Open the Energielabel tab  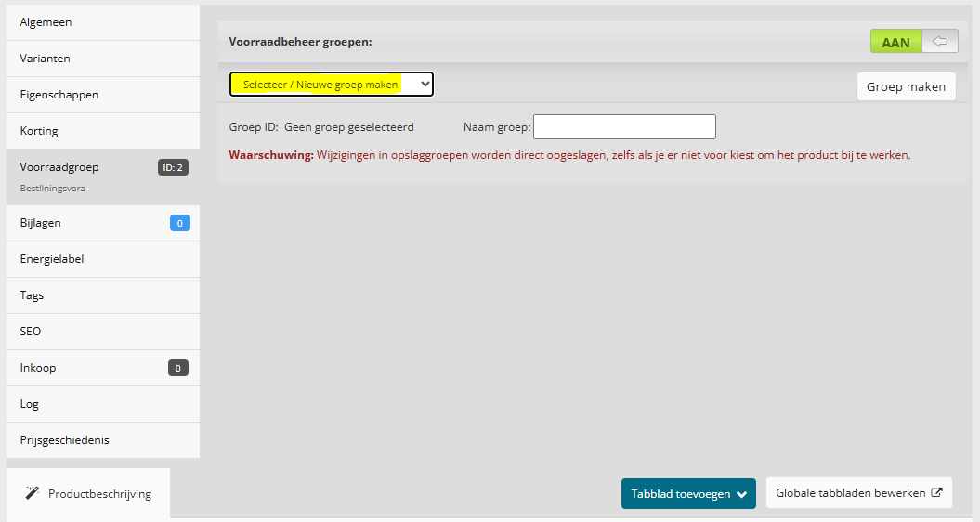103,259
